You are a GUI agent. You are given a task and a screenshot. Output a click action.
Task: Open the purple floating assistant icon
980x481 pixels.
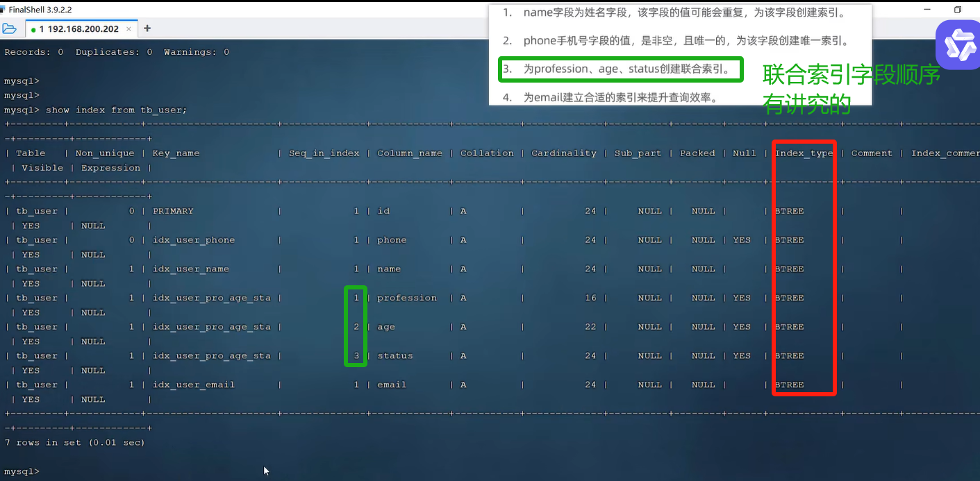[958, 44]
